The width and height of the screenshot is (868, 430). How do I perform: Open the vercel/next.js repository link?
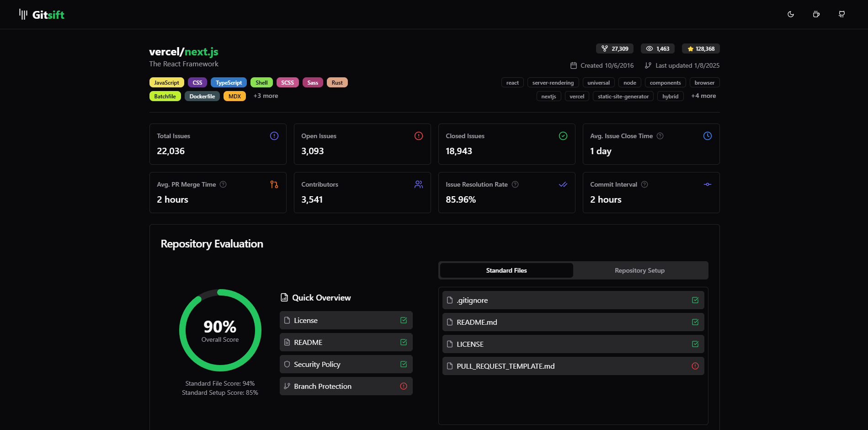pyautogui.click(x=184, y=52)
